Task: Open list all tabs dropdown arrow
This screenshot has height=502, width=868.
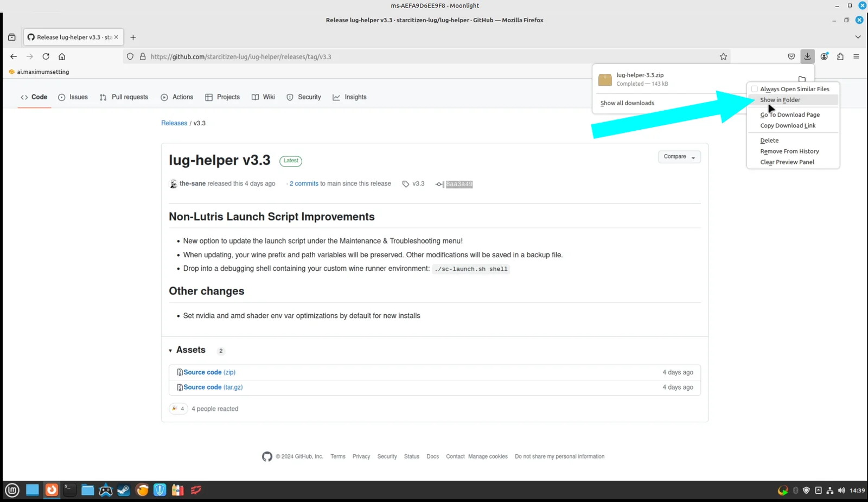Action: [x=858, y=37]
